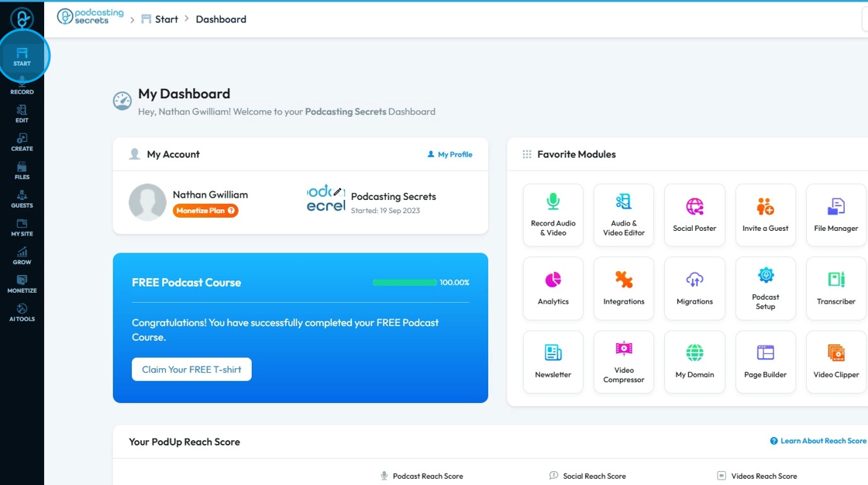
Task: Open the My Profile link
Action: coord(450,154)
